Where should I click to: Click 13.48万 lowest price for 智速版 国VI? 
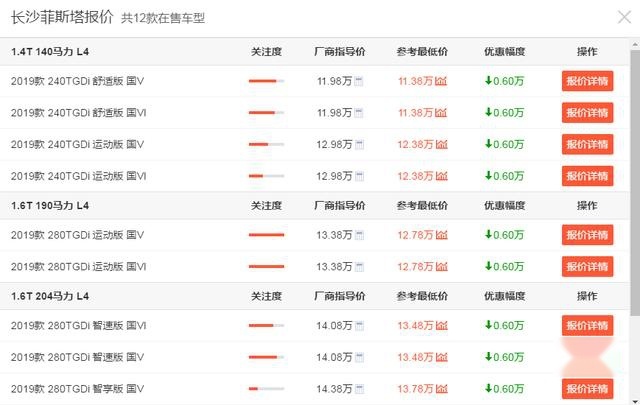(416, 326)
